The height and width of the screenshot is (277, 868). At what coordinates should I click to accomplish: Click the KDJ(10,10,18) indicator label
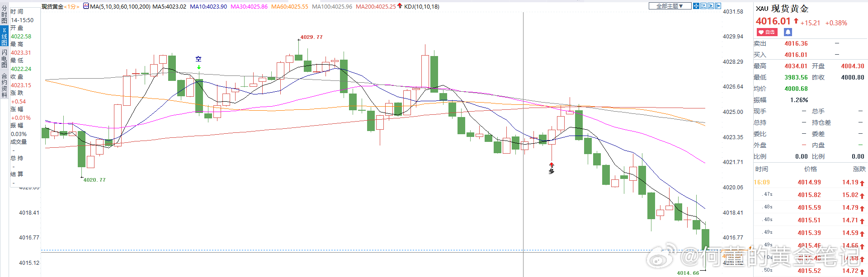tap(422, 6)
